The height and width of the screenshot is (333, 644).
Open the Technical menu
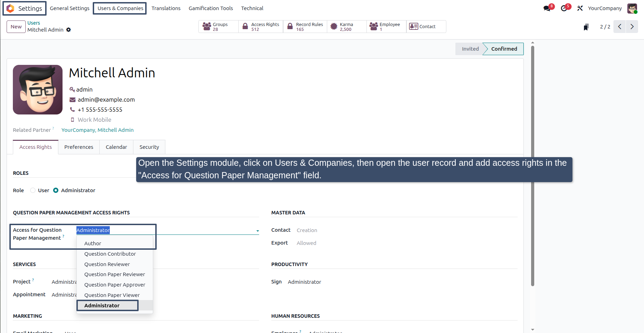click(252, 8)
